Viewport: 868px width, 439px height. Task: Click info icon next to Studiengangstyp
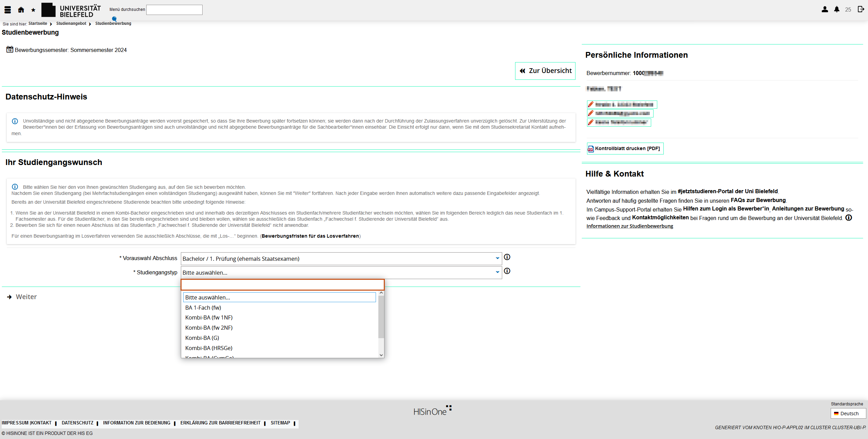(507, 271)
